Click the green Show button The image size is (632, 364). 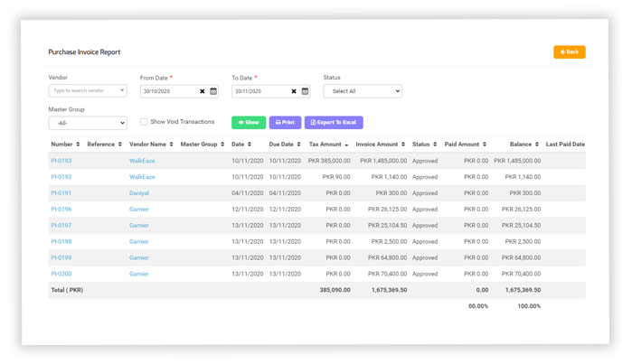click(248, 122)
